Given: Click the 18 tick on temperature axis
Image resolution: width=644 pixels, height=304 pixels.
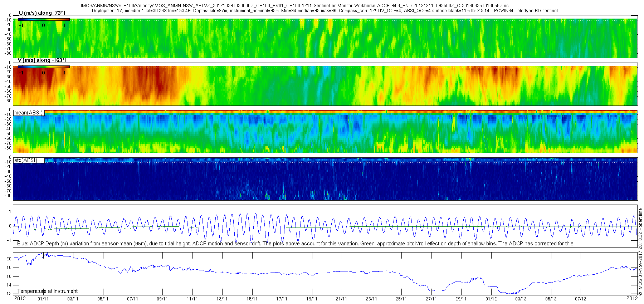Looking at the screenshot, I should point(9,268).
